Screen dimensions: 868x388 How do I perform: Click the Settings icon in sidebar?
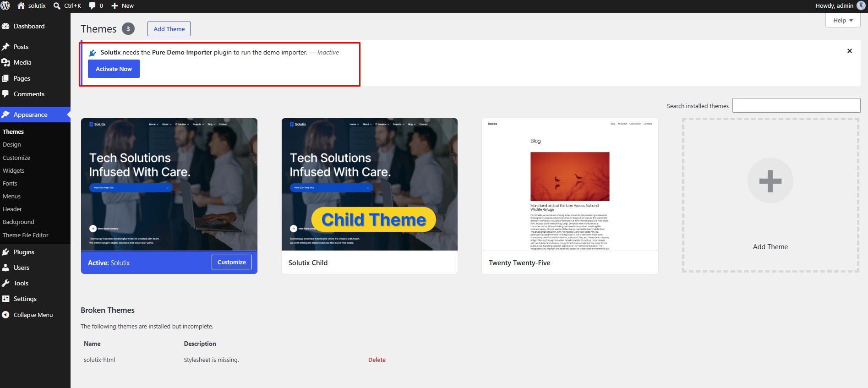point(5,299)
